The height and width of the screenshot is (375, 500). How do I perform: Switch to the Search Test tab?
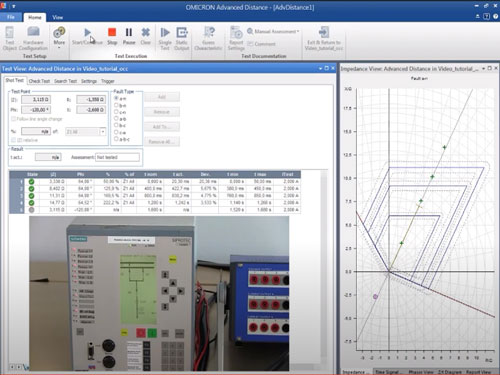click(x=65, y=81)
